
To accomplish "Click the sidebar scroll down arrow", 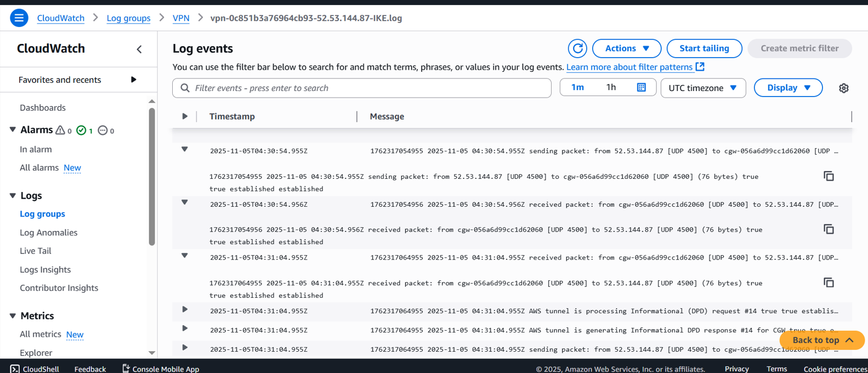I will (152, 353).
